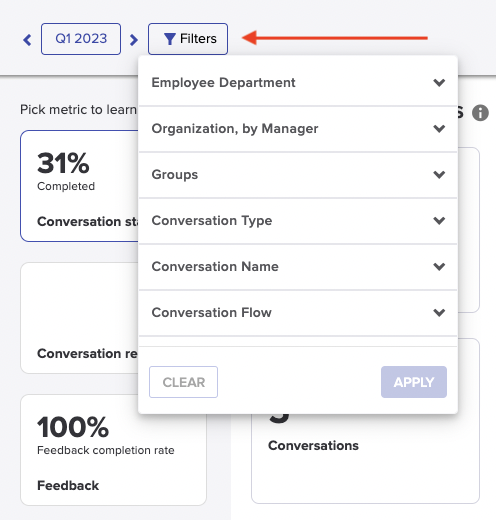Click the Employee Department label

click(x=223, y=82)
